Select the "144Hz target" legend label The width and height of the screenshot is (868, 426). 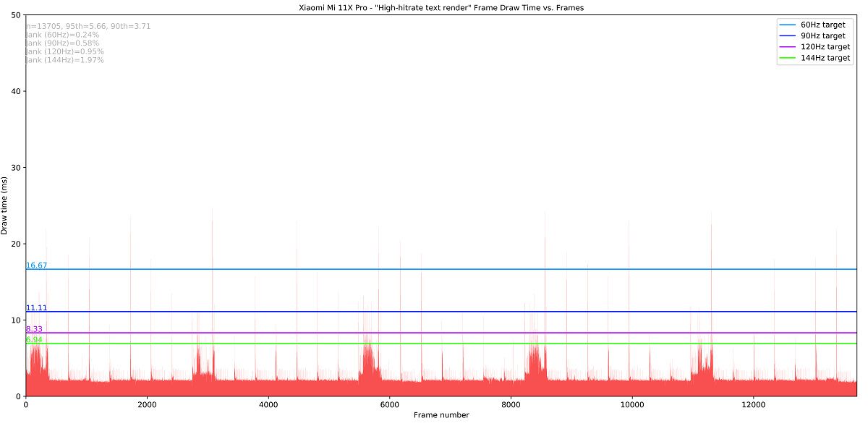[825, 58]
